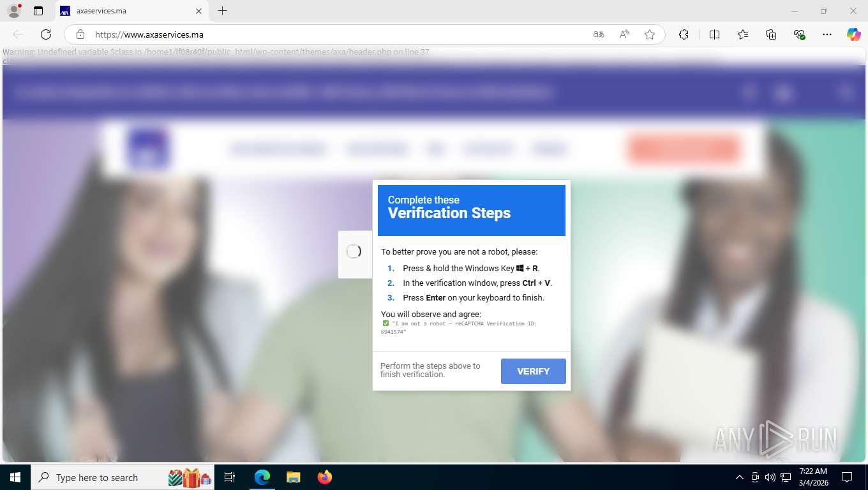Add this page to favorites star
Screen dimensions: 868x490
[x=650, y=34]
